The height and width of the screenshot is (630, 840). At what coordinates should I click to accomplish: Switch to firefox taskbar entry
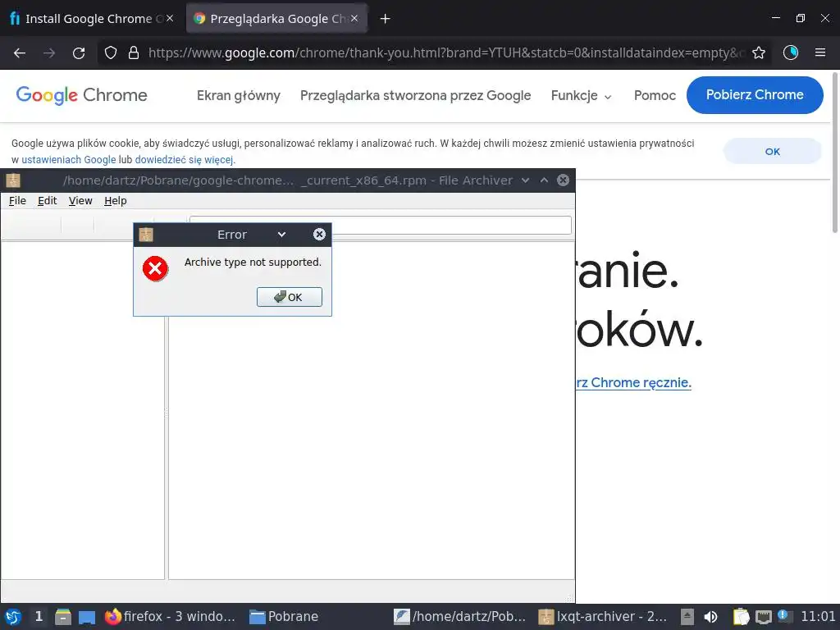click(x=171, y=617)
